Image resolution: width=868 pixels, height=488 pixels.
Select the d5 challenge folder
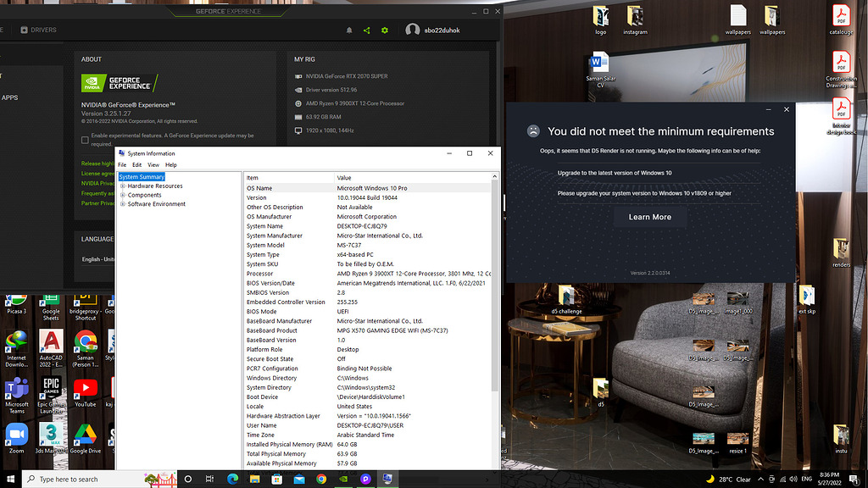pyautogui.click(x=566, y=300)
